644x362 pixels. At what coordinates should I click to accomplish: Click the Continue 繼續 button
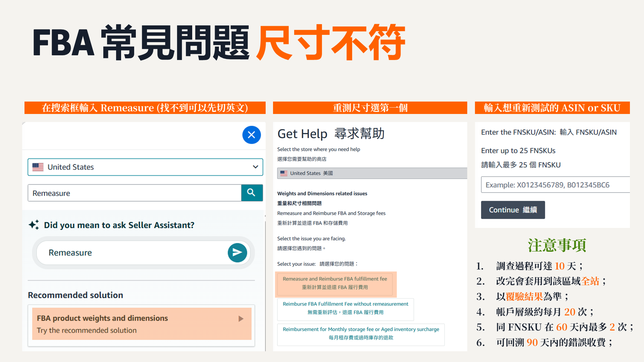click(513, 210)
